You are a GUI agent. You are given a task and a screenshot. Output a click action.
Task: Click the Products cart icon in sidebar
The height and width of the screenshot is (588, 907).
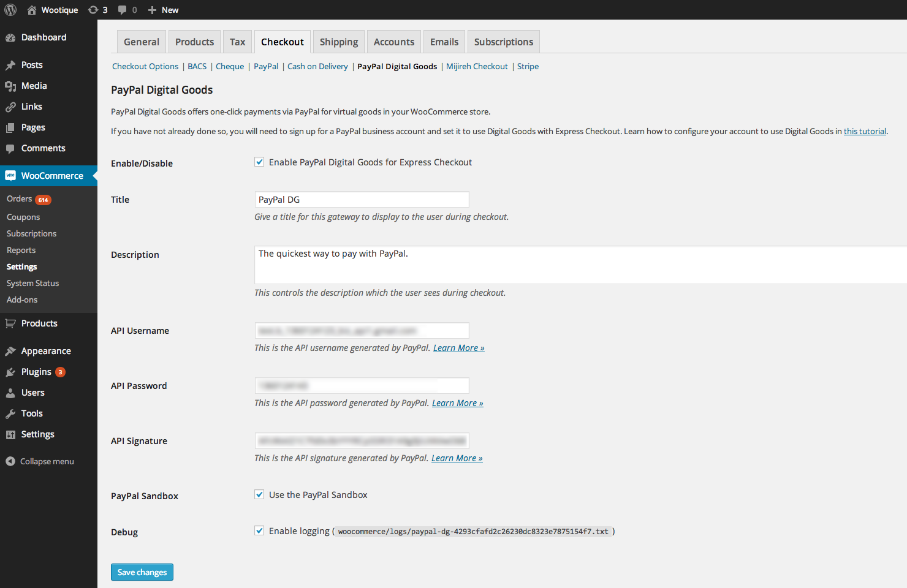pyautogui.click(x=10, y=323)
